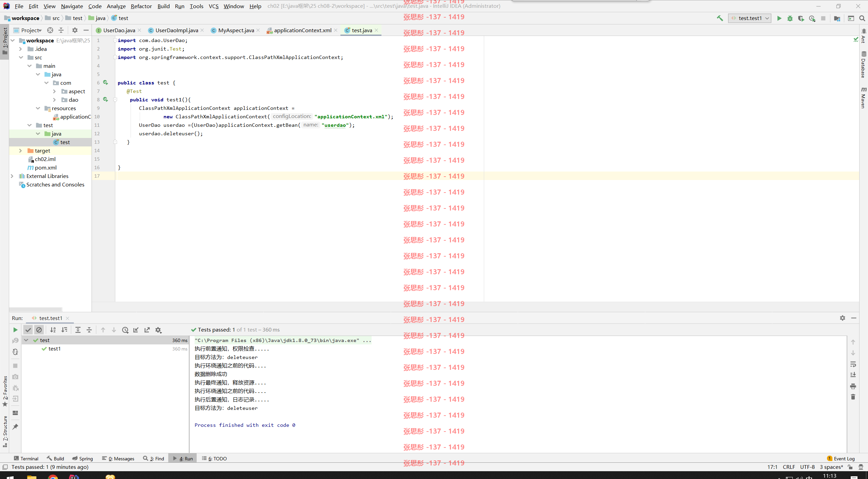
Task: Toggle soft-wrap in console output
Action: pos(853,364)
